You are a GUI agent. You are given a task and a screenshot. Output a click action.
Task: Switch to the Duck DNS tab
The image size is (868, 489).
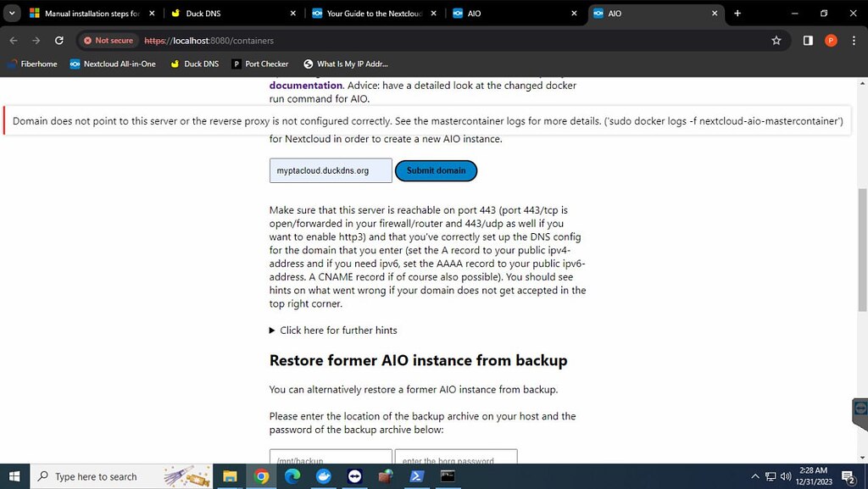point(232,14)
